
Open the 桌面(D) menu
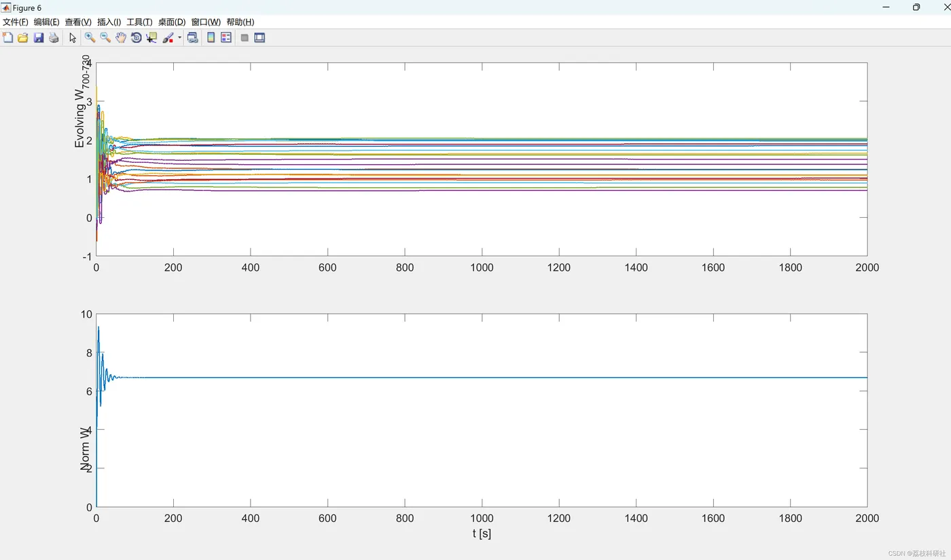click(172, 22)
